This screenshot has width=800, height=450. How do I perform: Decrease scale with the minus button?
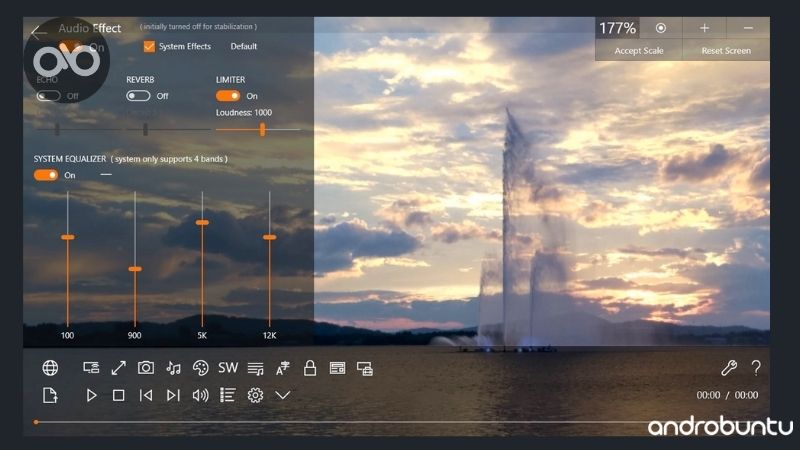(748, 28)
